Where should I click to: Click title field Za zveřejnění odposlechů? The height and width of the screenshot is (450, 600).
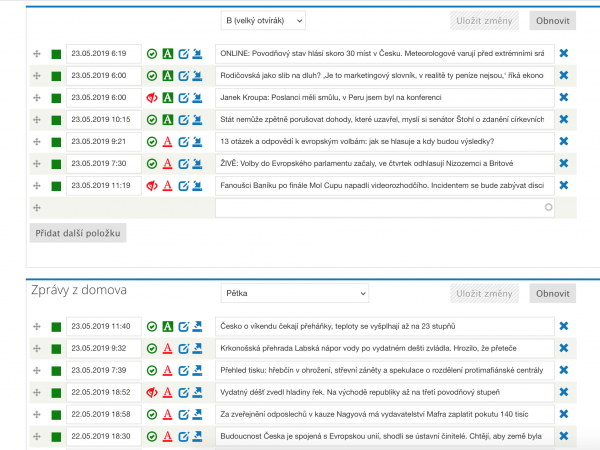(385, 414)
